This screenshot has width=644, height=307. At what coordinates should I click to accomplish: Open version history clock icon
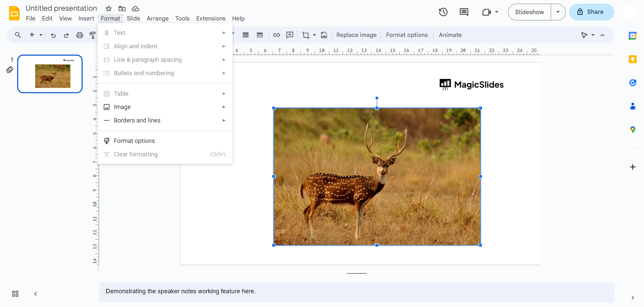(443, 12)
